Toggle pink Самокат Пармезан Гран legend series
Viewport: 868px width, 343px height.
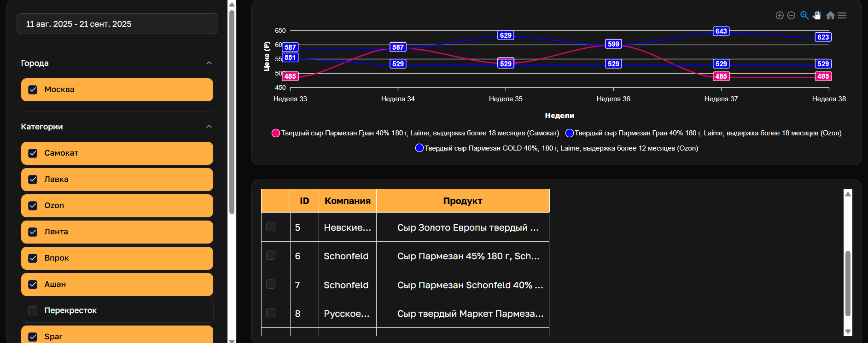click(x=276, y=133)
